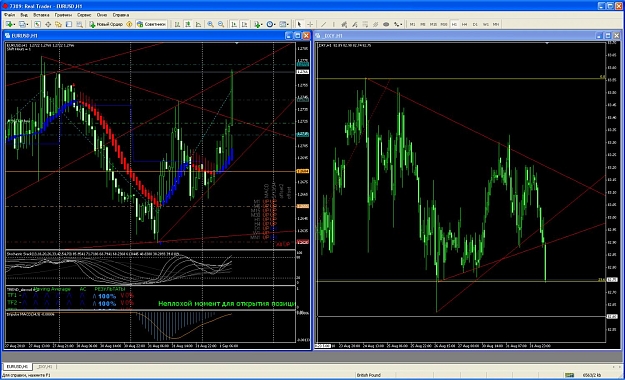Select the drawing tool fifth after the crosshair
This screenshot has width=625, height=380.
(365, 24)
